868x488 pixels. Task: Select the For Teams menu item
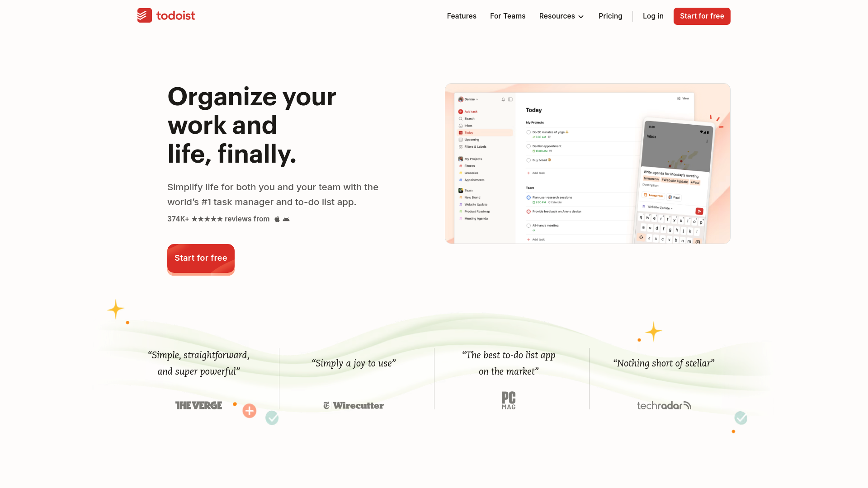(x=508, y=16)
